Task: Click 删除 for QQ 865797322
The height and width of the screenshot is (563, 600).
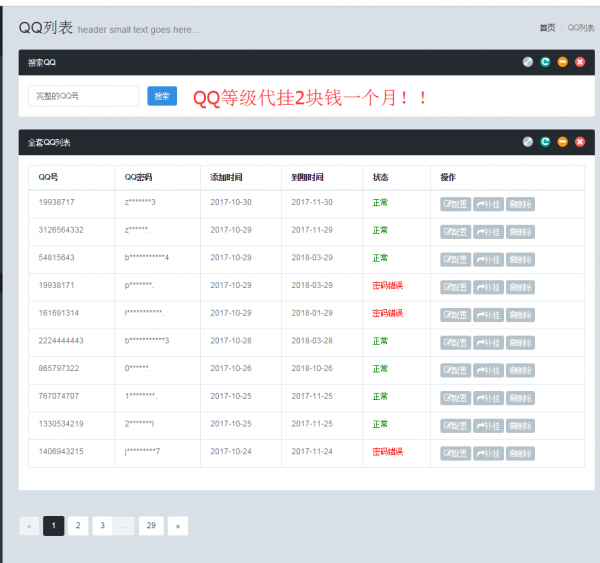Action: click(520, 370)
